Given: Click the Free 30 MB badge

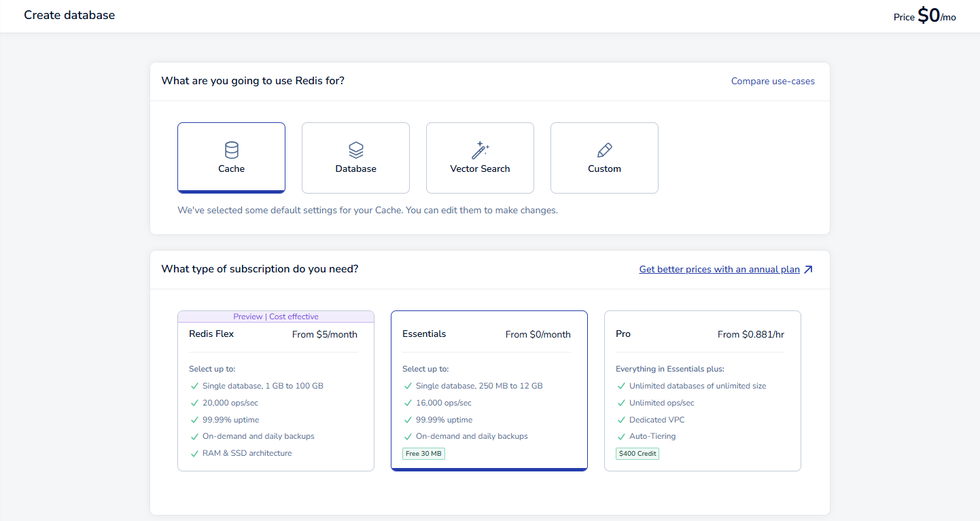Looking at the screenshot, I should pos(423,454).
